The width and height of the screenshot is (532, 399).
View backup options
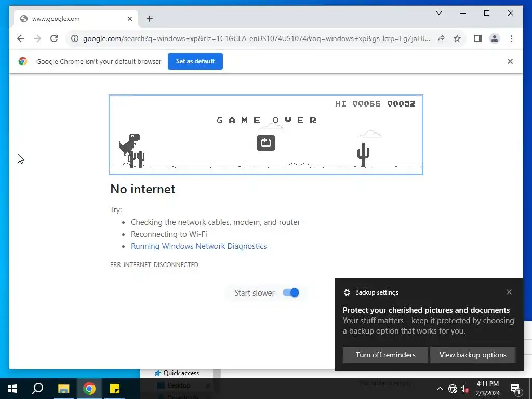point(473,355)
